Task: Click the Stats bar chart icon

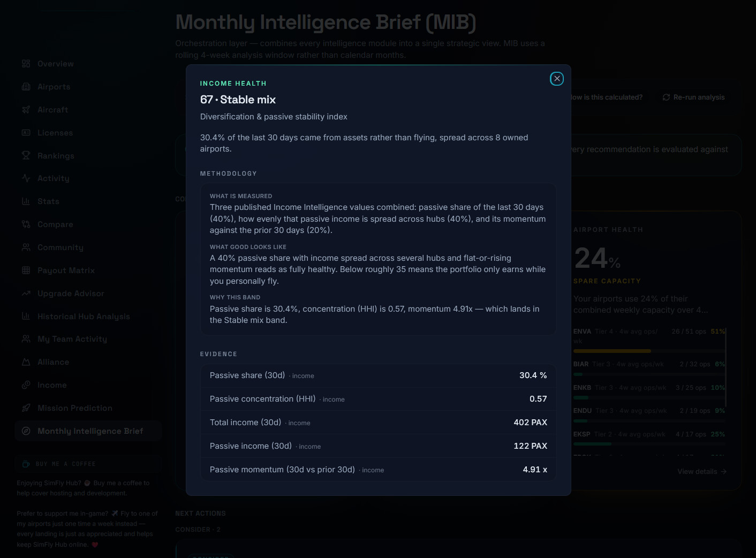Action: click(26, 201)
